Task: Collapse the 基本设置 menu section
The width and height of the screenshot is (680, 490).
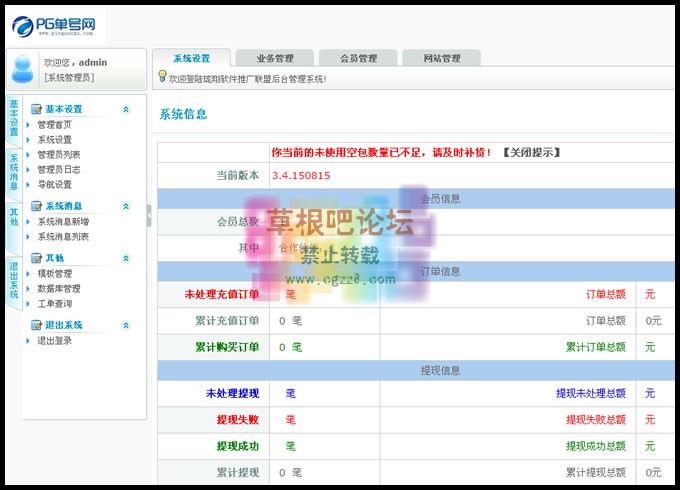Action: [x=126, y=109]
